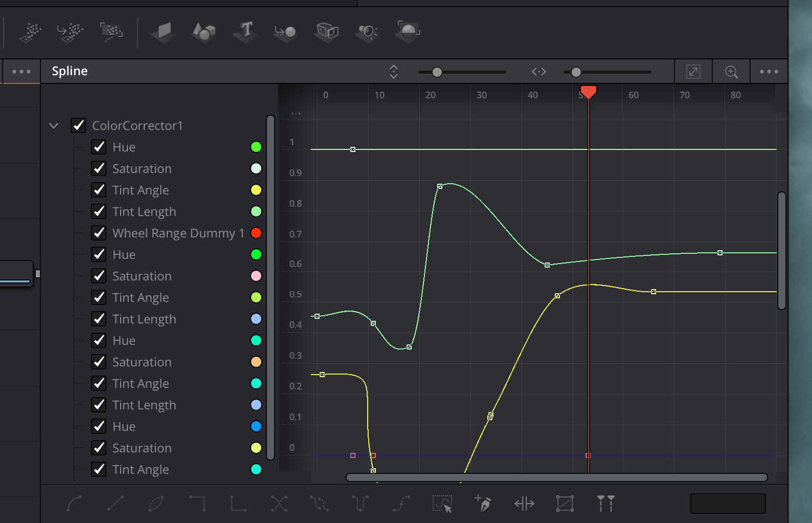Click the horizontal scrollbar of the spline graph

coord(557,477)
